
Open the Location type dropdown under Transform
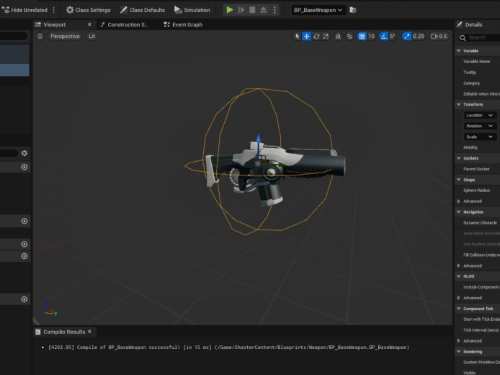pos(480,115)
